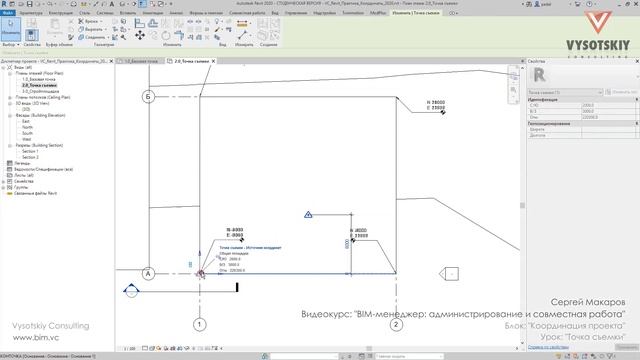Screen dimensions: 640x360
Task: Toggle Select Links in status bar
Action: [559, 357]
